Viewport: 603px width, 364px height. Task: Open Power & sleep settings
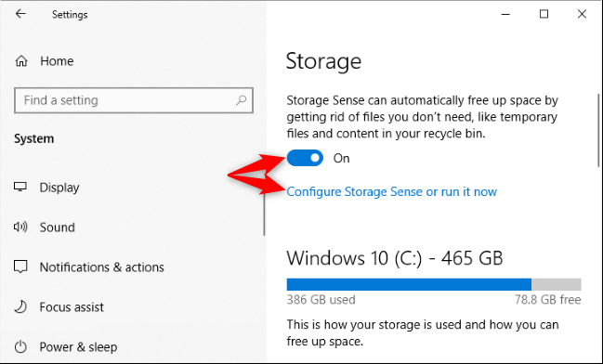[78, 347]
